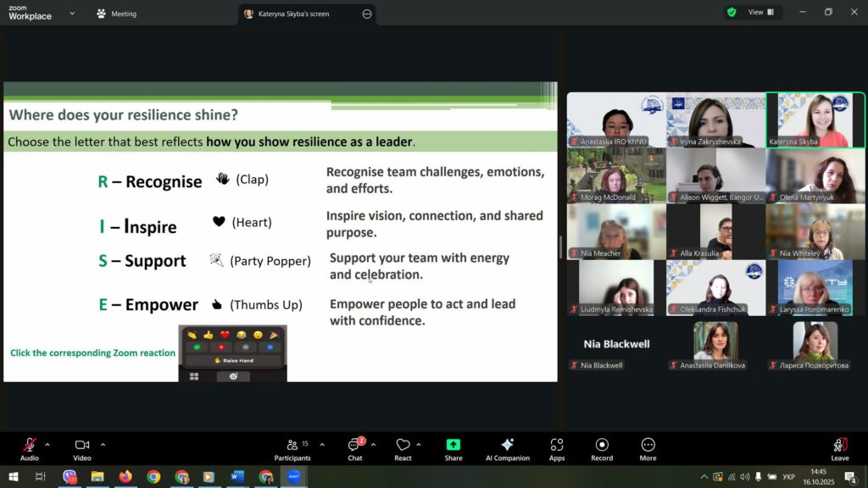Open the AI Companion
This screenshot has height=488, width=868.
tap(507, 449)
